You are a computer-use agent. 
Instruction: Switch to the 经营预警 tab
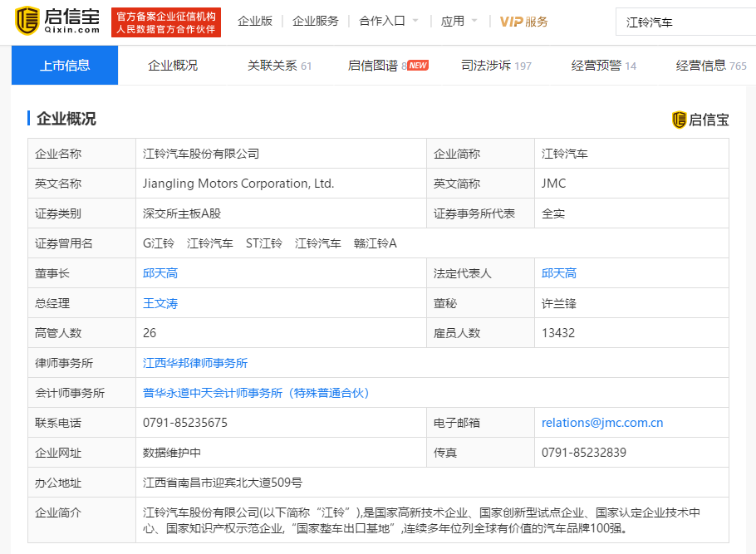pyautogui.click(x=604, y=65)
